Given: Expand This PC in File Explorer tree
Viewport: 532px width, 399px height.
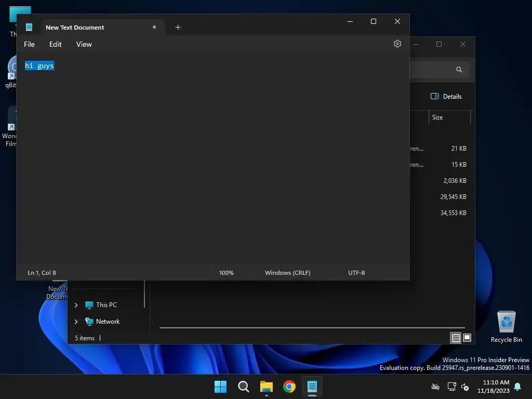Looking at the screenshot, I should coord(76,305).
